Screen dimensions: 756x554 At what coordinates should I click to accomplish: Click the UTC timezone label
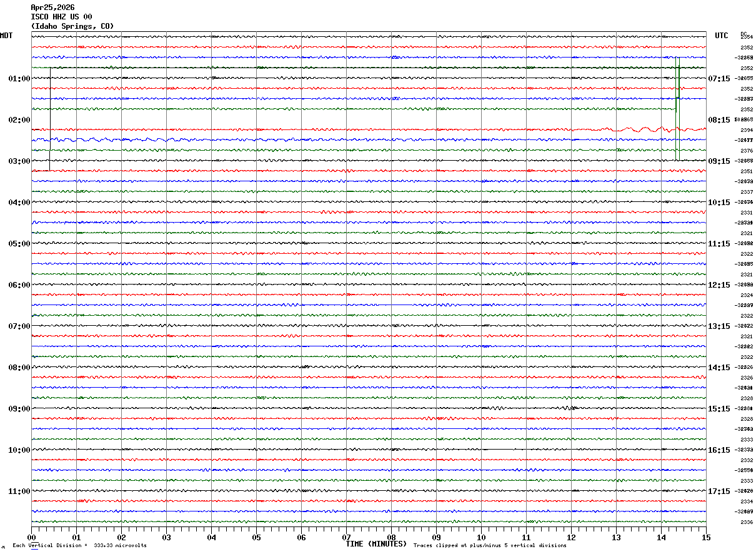click(x=722, y=36)
